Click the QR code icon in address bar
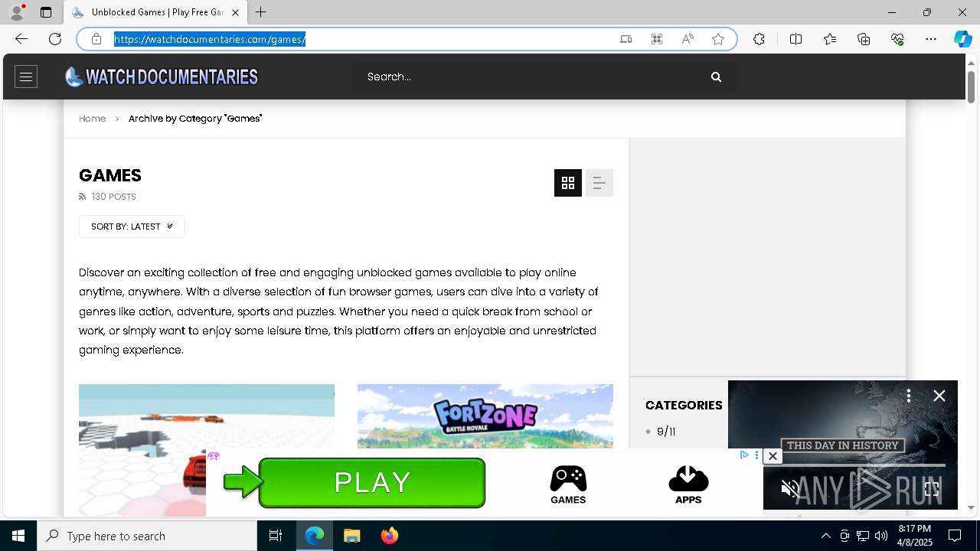Image resolution: width=980 pixels, height=551 pixels. pos(657,39)
